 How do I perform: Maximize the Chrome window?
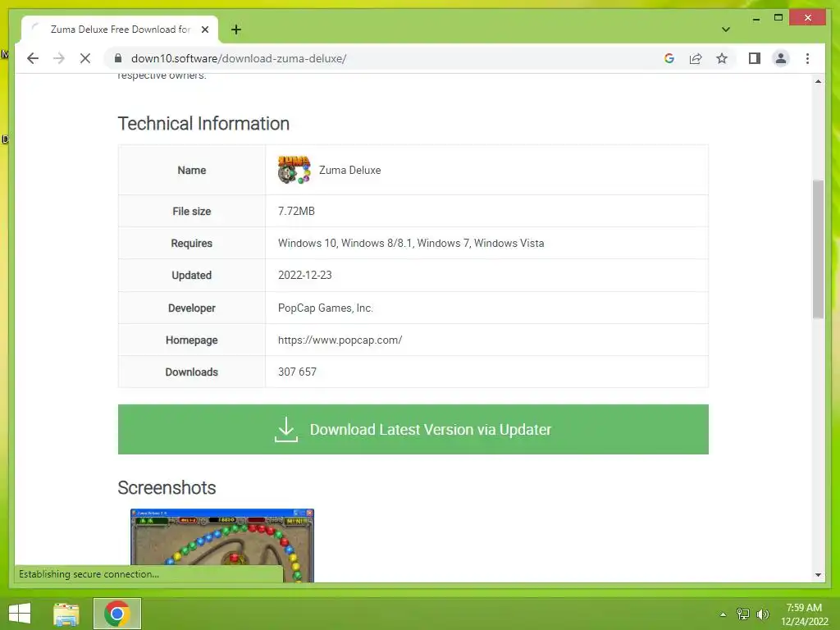778,18
